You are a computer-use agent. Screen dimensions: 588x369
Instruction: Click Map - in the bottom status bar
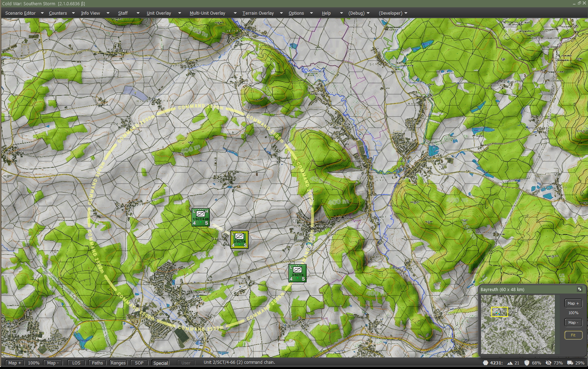(x=53, y=363)
